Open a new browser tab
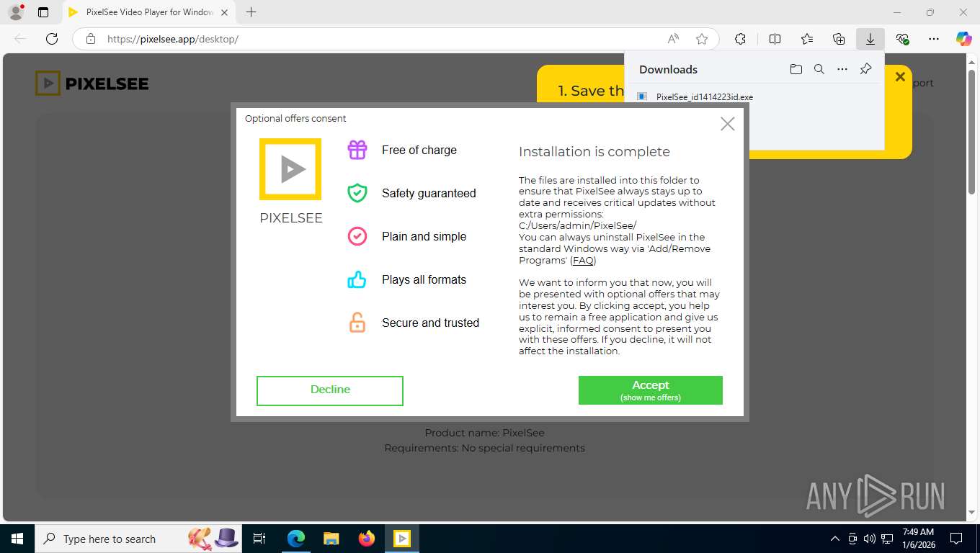 [x=251, y=12]
